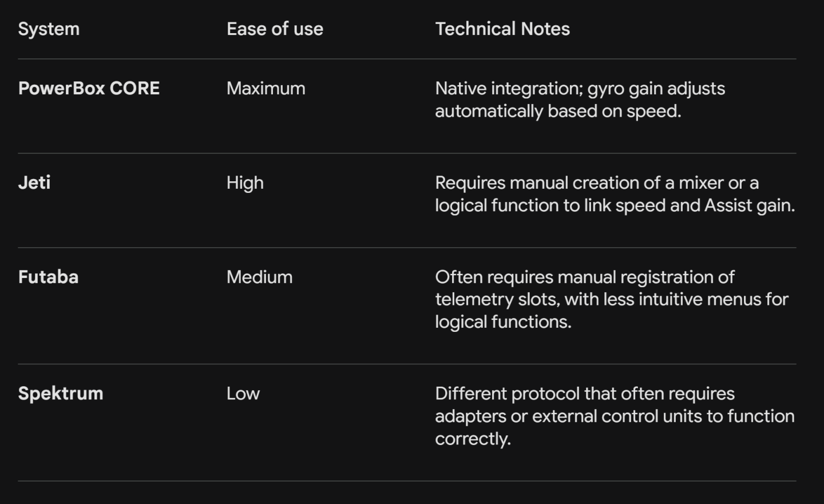Select the Jeti system name
The height and width of the screenshot is (504, 824).
click(x=34, y=183)
